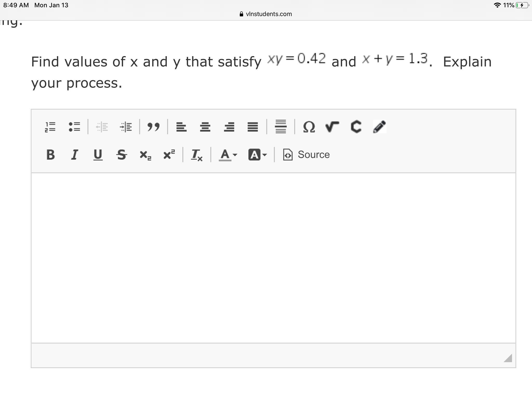Insert a numbered list
This screenshot has width=532, height=399.
(50, 127)
